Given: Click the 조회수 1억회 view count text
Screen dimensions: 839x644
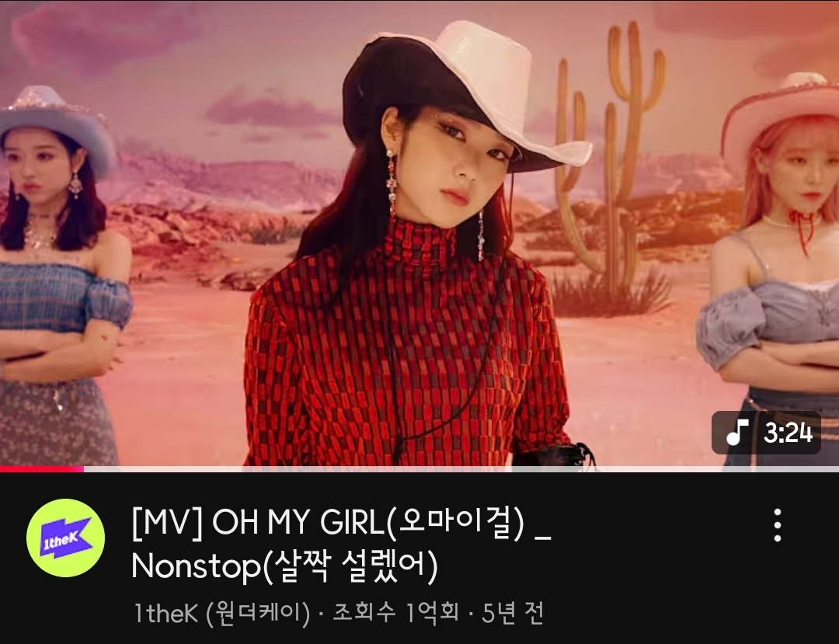Looking at the screenshot, I should tap(396, 613).
